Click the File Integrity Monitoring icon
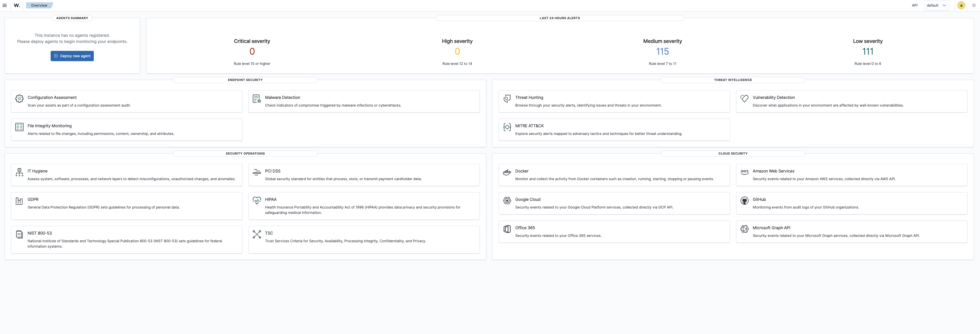 pos(19,127)
